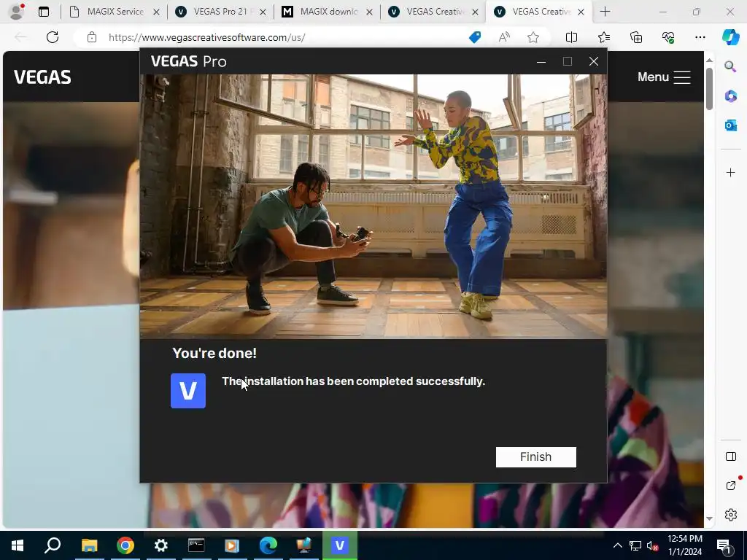The height and width of the screenshot is (560, 747).
Task: Open Edge Settings and more ellipsis
Action: 700,37
